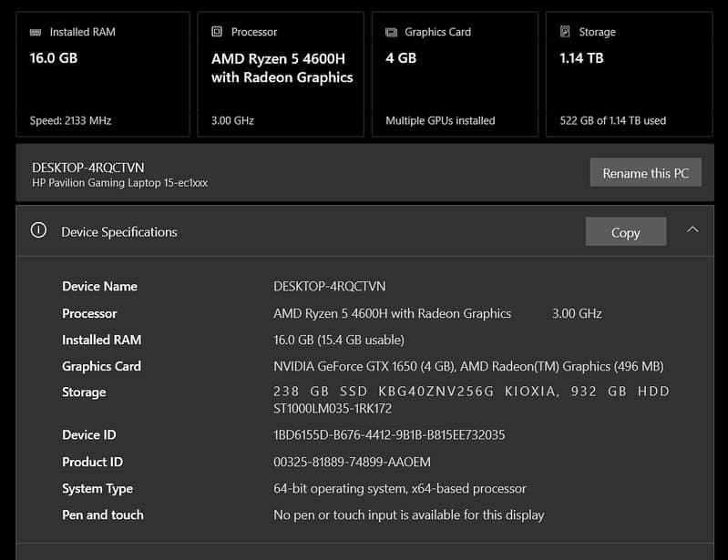This screenshot has height=560, width=728.
Task: Click the Installed RAM memory chip icon
Action: pyautogui.click(x=36, y=32)
